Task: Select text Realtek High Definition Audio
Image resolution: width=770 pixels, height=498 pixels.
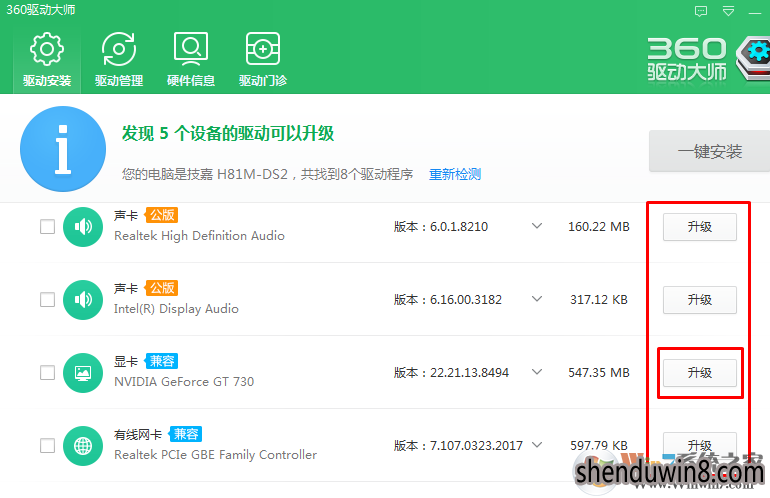Action: click(x=199, y=236)
